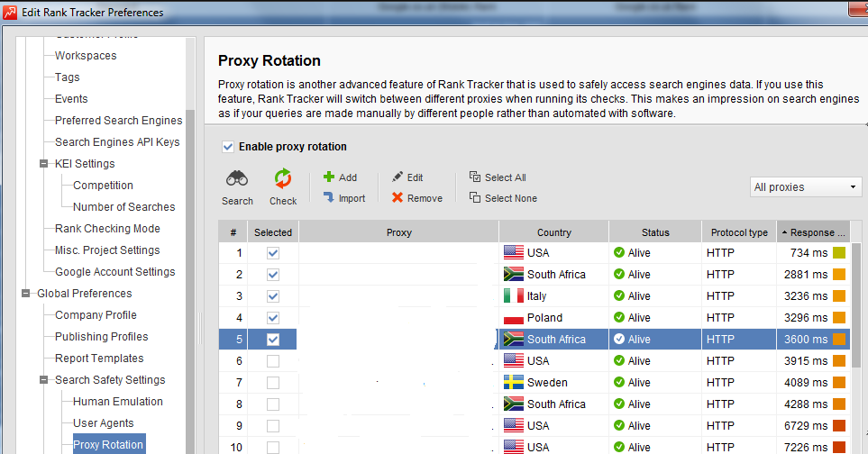Select the Events tree item
868x454 pixels.
(71, 98)
